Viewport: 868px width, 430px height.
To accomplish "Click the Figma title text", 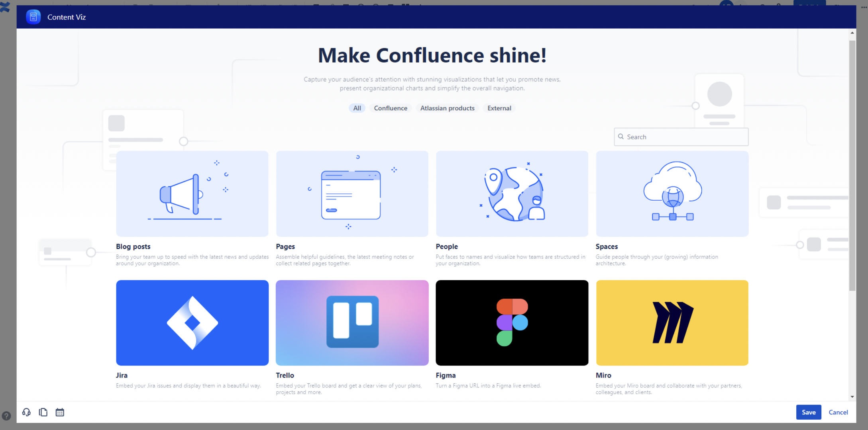I will 446,375.
